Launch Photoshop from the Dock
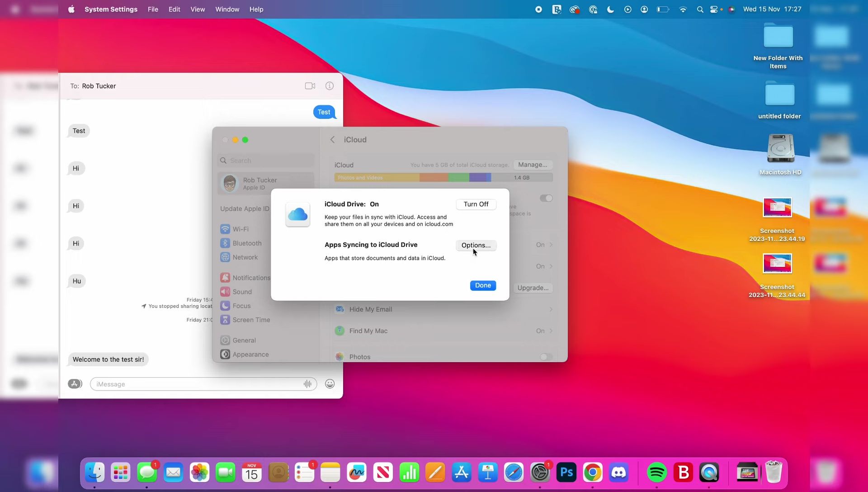The image size is (868, 492). click(566, 473)
